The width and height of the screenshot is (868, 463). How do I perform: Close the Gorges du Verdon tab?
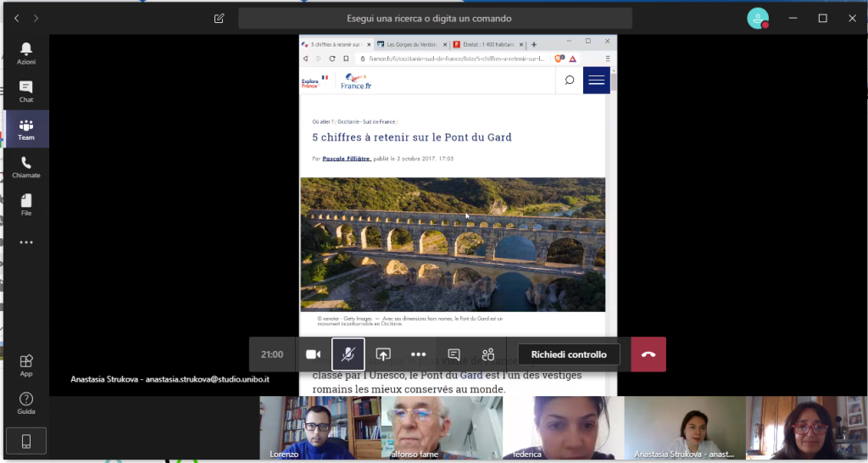click(x=444, y=44)
